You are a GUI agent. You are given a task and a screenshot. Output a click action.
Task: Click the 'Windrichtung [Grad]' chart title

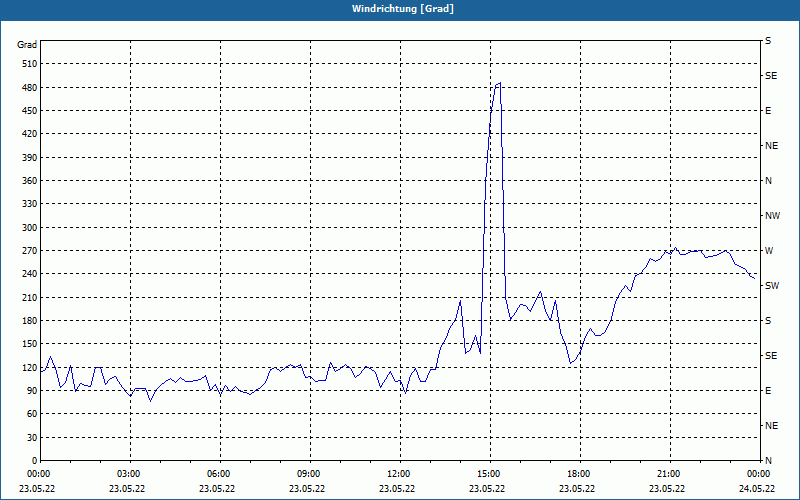pos(403,9)
